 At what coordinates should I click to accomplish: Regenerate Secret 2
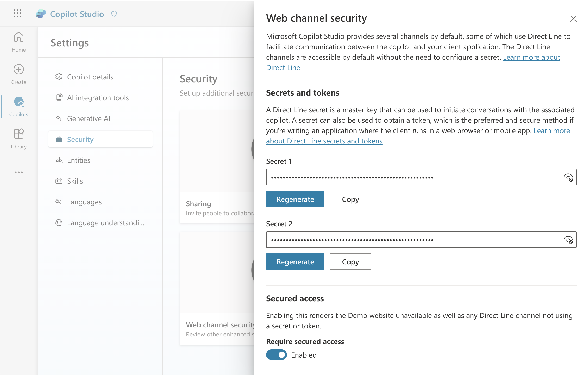295,261
